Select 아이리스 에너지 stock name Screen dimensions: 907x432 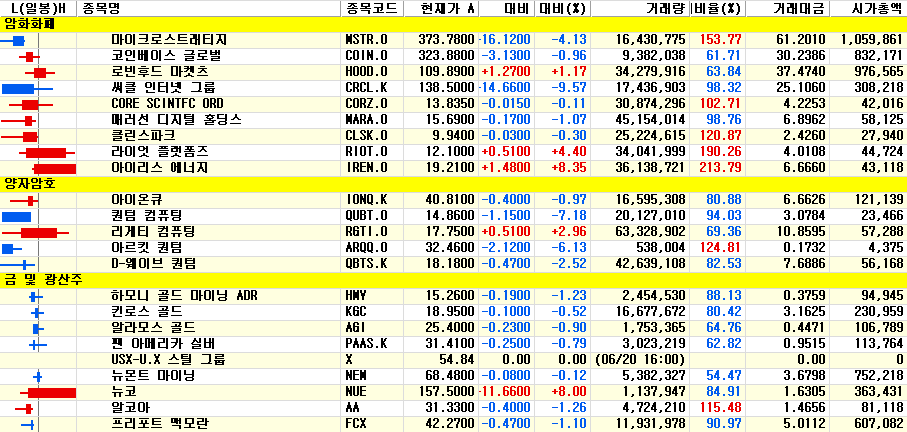click(x=160, y=168)
